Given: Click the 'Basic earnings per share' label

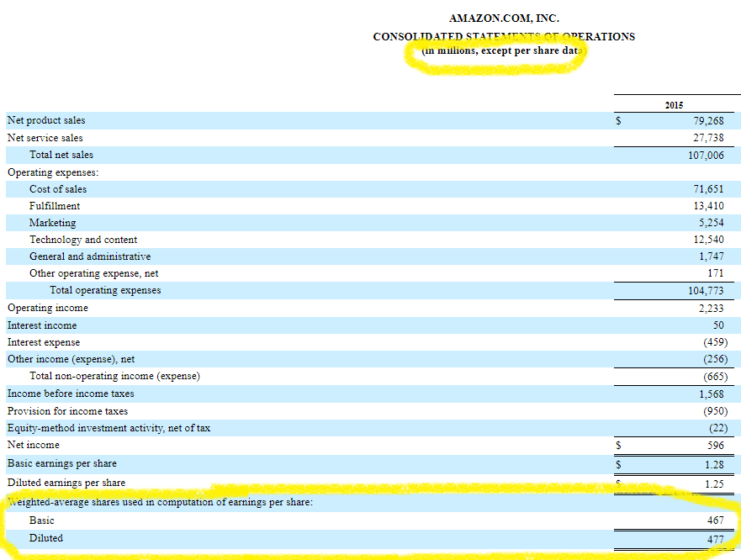Looking at the screenshot, I should click(62, 463).
